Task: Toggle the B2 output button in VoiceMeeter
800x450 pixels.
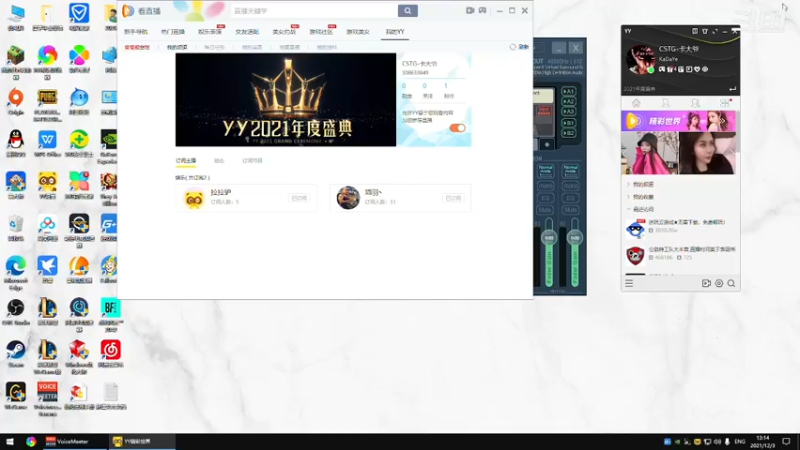Action: [x=568, y=133]
